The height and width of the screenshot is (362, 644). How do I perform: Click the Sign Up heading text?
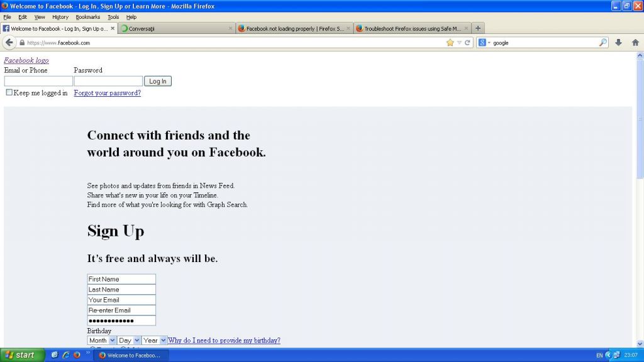click(x=116, y=231)
